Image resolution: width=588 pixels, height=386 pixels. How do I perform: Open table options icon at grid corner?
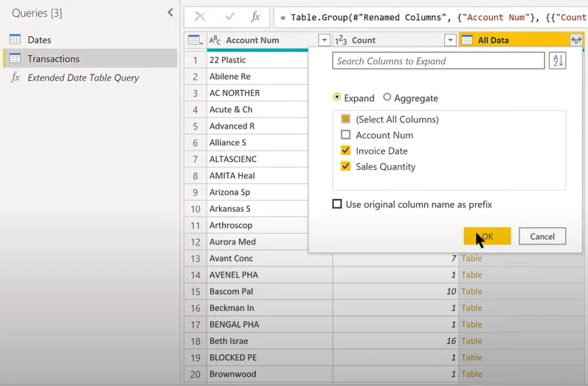[195, 40]
